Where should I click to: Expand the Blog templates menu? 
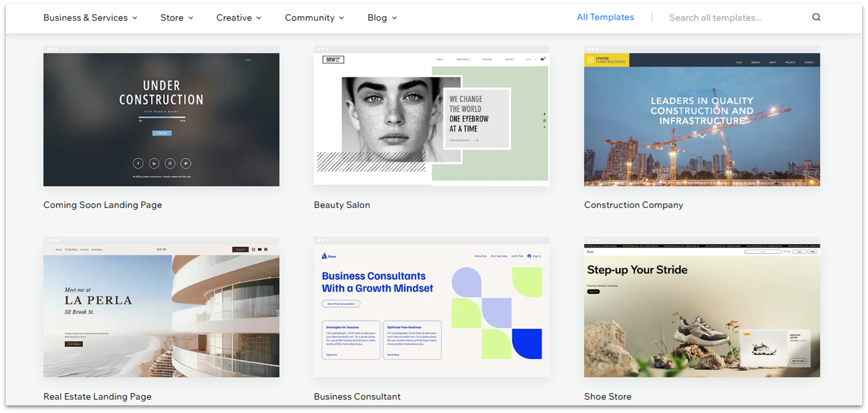point(382,18)
